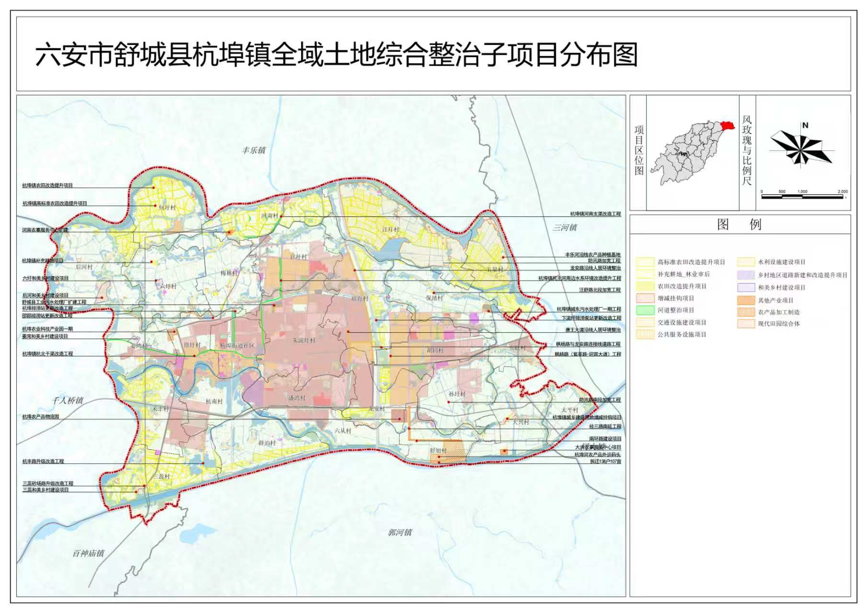Screen dimensions: 868x613
Task: Select the orange 其他产业项目 legend swatch
Action: coord(746,300)
